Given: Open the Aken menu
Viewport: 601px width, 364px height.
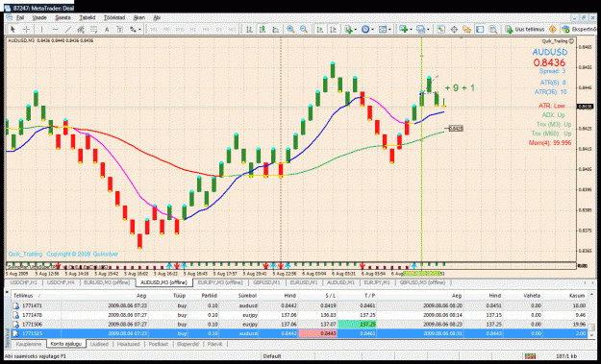Looking at the screenshot, I should pyautogui.click(x=139, y=17).
